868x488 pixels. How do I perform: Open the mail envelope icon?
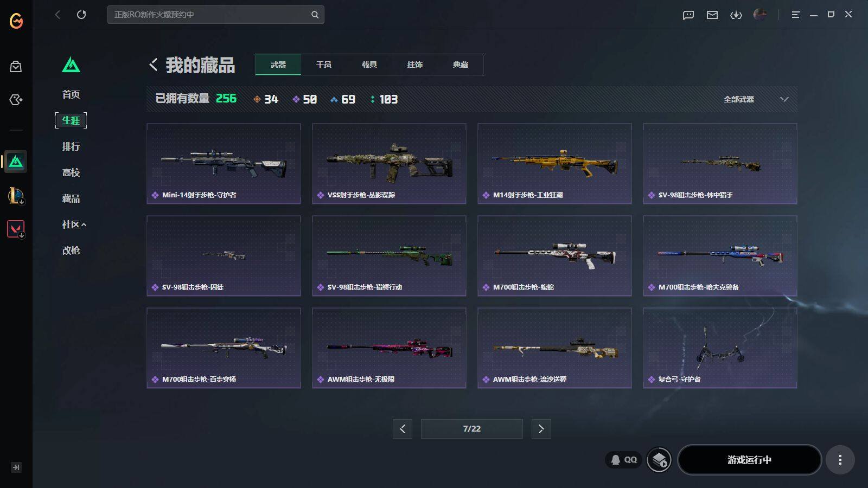click(712, 15)
